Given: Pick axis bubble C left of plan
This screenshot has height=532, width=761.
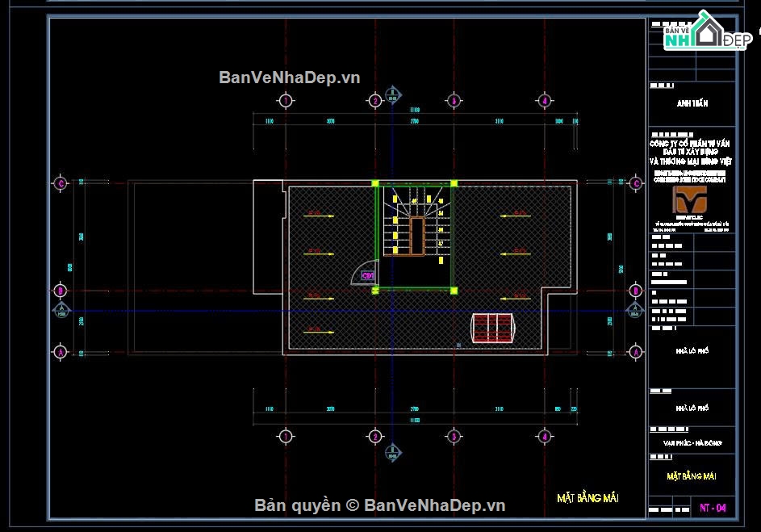Looking at the screenshot, I should tap(61, 183).
